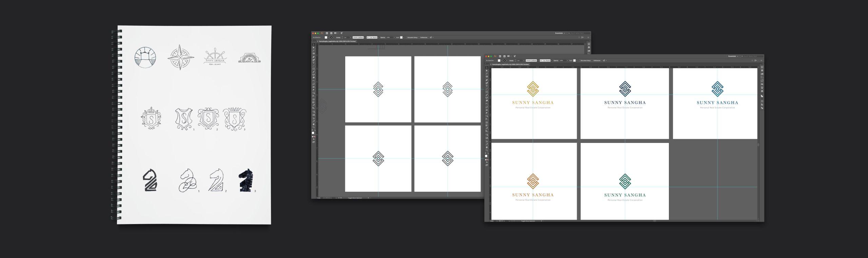
Task: Select the Selection tool in front Illustrator window
Action: (x=487, y=68)
